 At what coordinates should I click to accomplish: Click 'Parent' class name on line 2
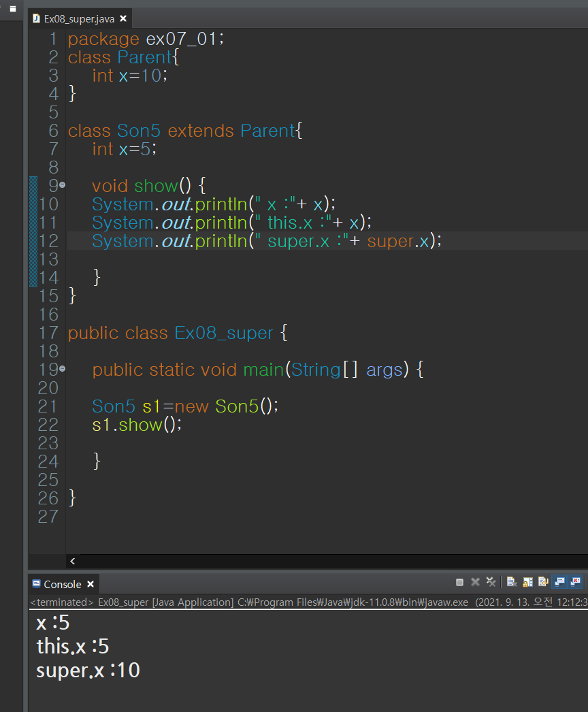click(144, 57)
